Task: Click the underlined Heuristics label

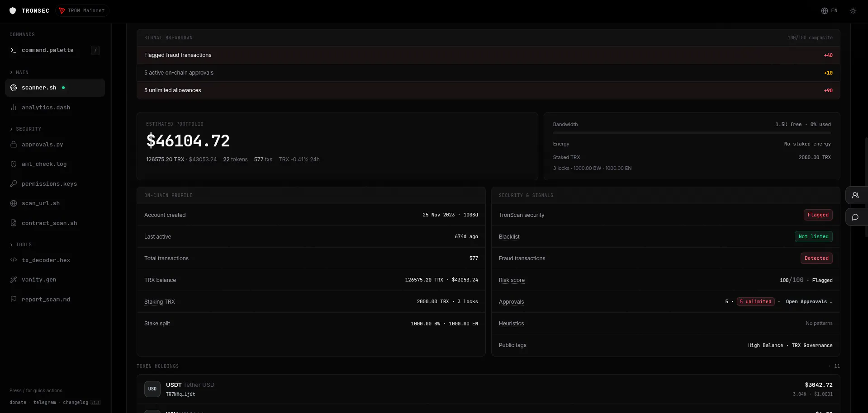Action: [511, 324]
